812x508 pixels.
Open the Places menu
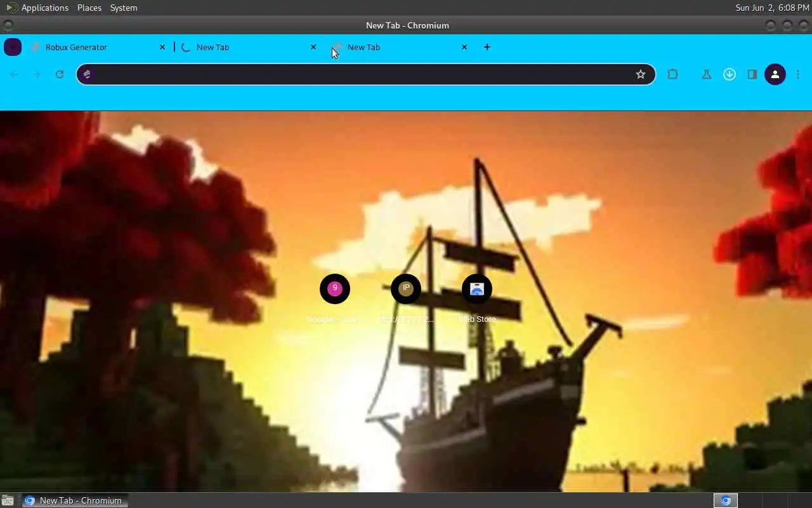pos(89,8)
